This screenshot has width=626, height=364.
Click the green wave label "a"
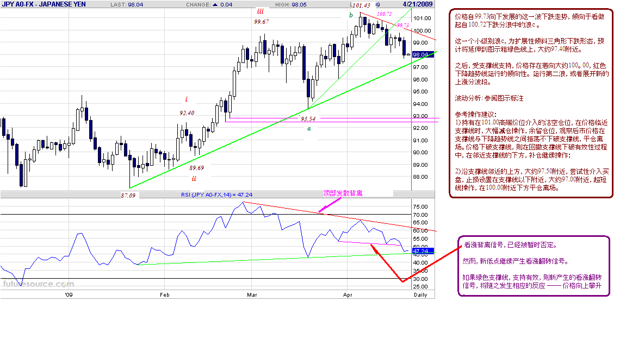(309, 128)
